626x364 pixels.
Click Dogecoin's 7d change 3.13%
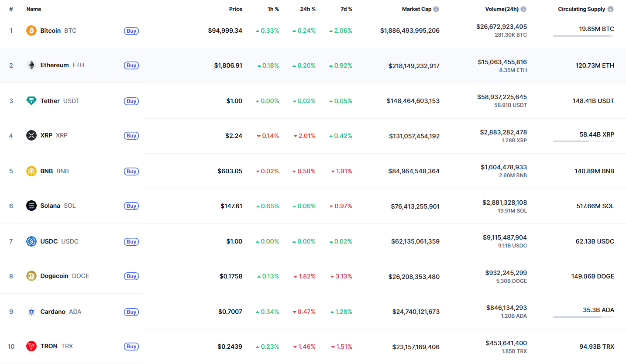click(341, 276)
